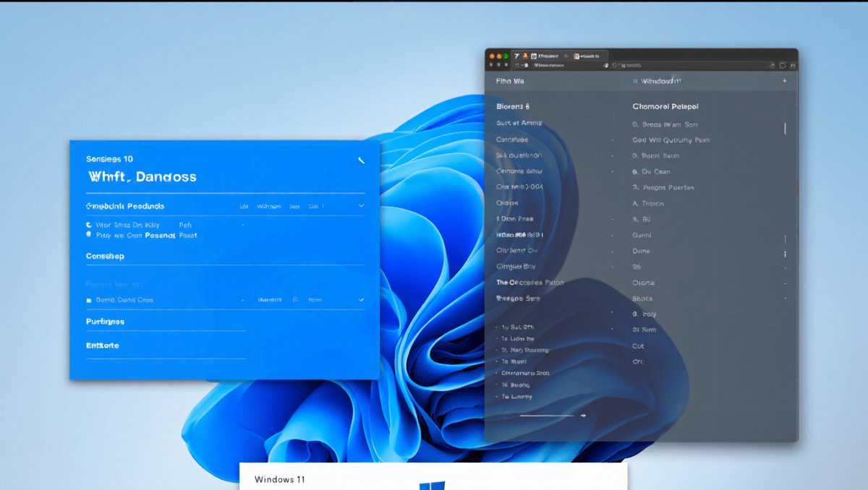The height and width of the screenshot is (490, 868).
Task: Toggle the 'Domo Darts Cros' checkbox
Action: 89,300
